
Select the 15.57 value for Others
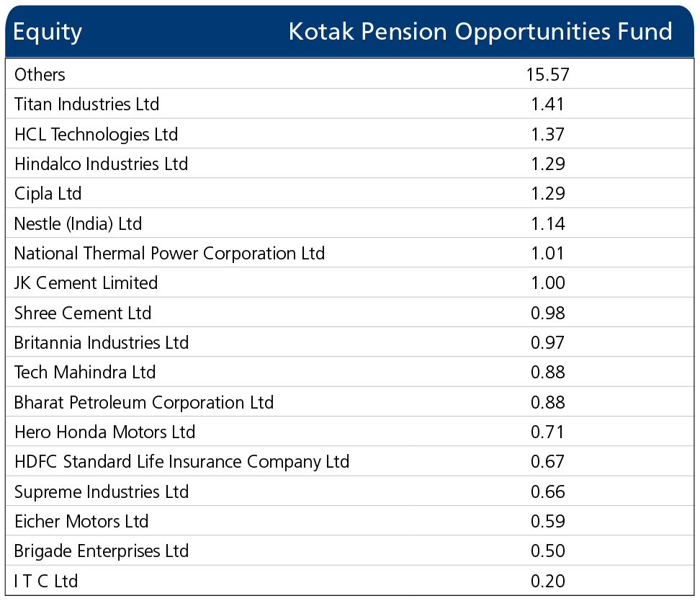point(548,75)
